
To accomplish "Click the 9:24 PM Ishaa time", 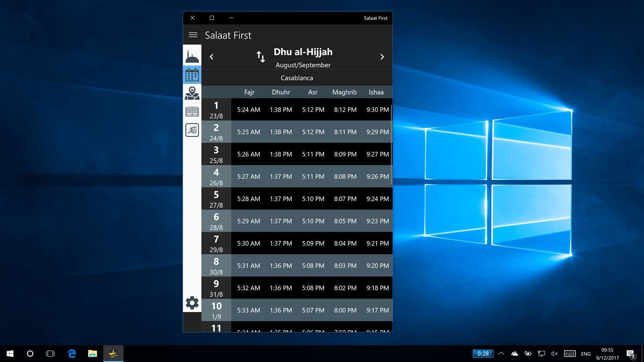I will (377, 199).
